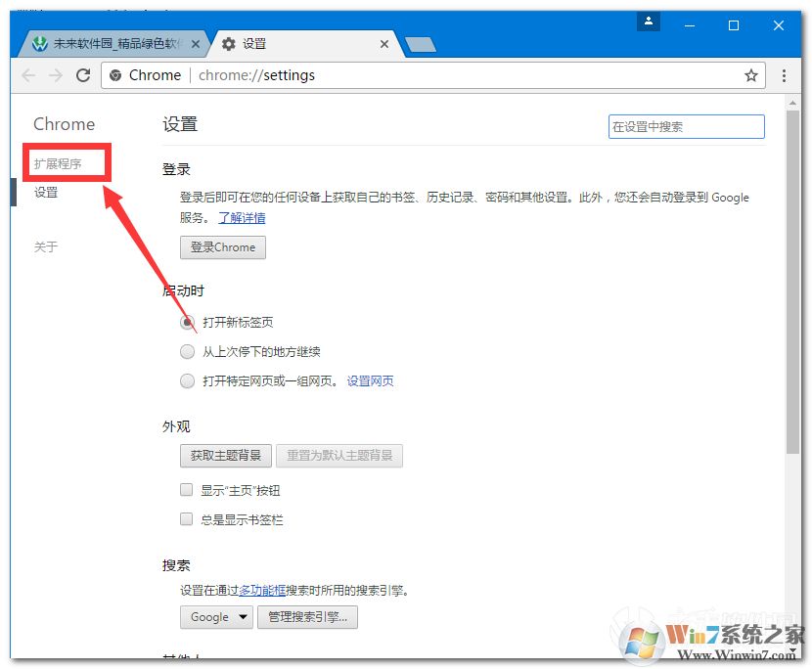Open the Chrome three-dot menu
Image resolution: width=812 pixels, height=669 pixels.
[784, 75]
